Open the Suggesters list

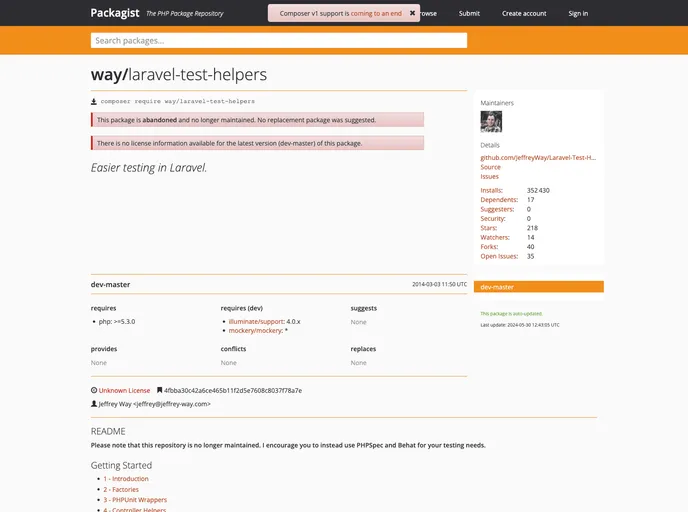[x=497, y=209]
